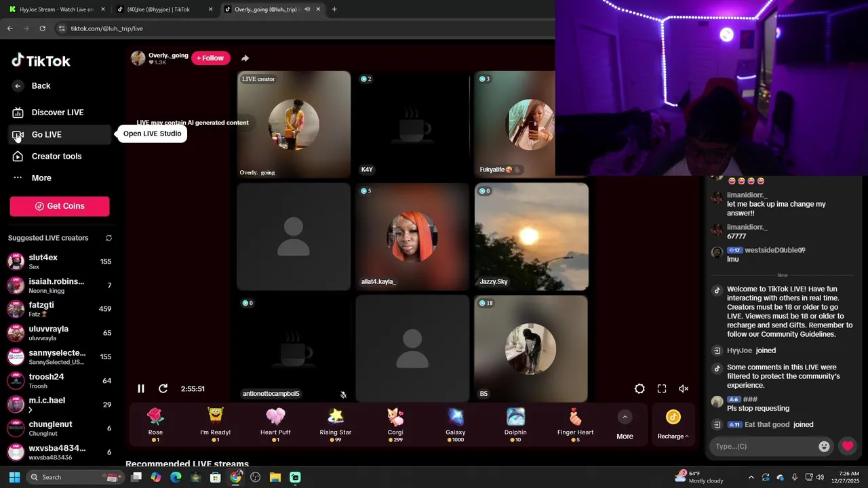The image size is (868, 488).
Task: Send the Finger Heart gift
Action: point(576,425)
